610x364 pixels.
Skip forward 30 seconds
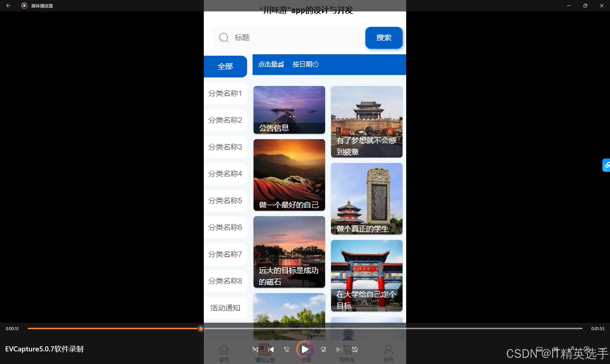323,349
